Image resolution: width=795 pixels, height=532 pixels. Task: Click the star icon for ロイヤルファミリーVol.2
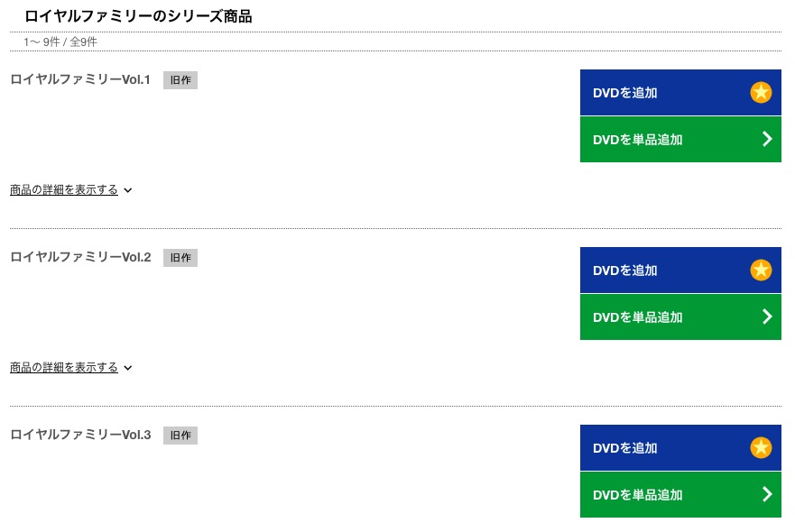(x=761, y=270)
